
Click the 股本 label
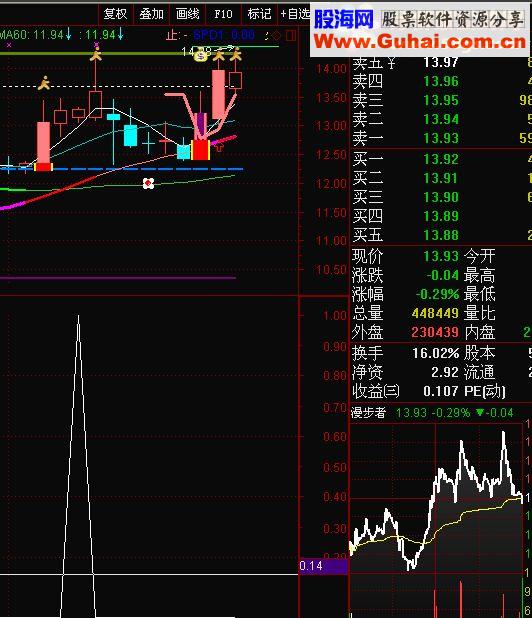[480, 353]
